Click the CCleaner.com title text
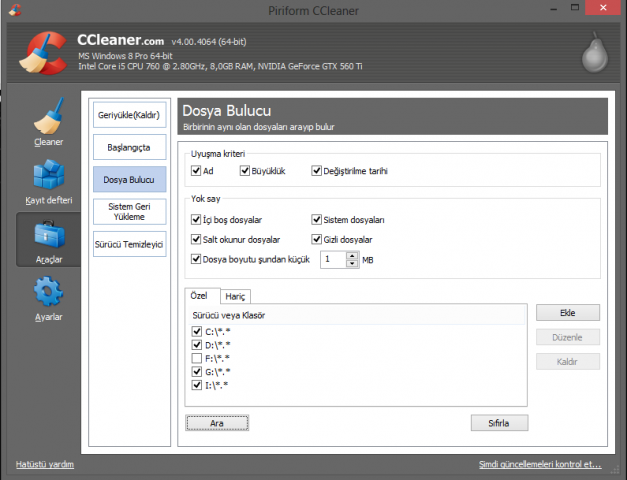 120,40
